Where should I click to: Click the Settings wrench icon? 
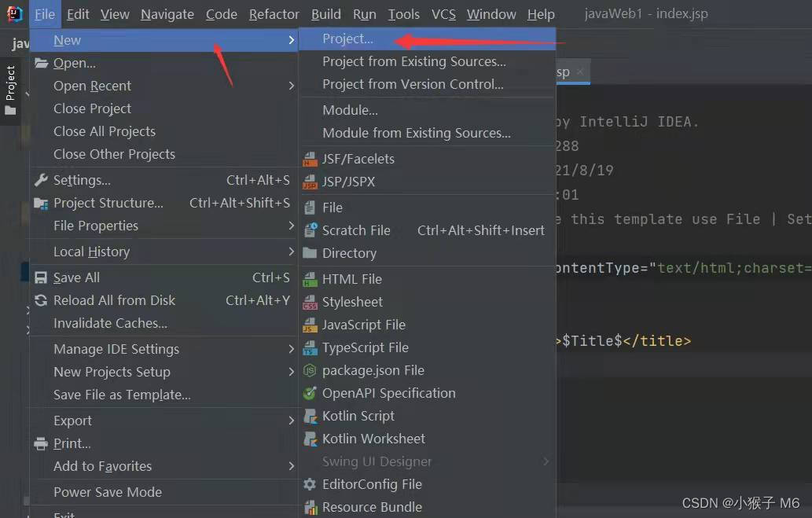(41, 180)
